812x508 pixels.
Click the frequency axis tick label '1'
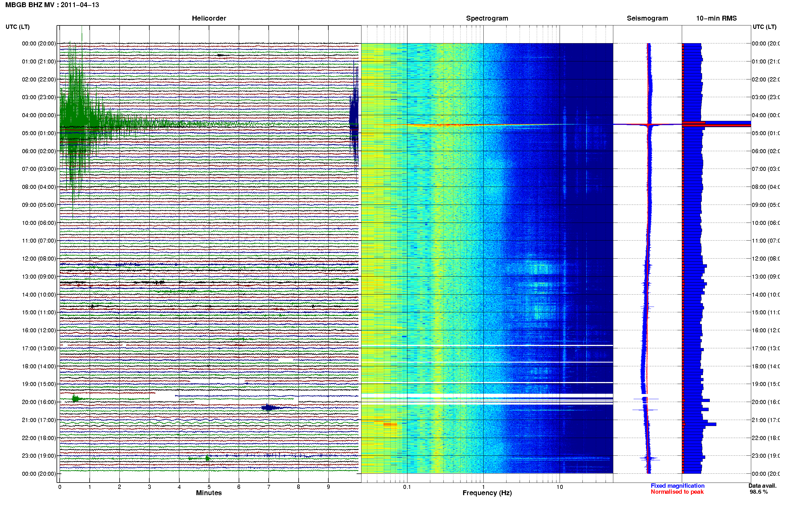483,487
